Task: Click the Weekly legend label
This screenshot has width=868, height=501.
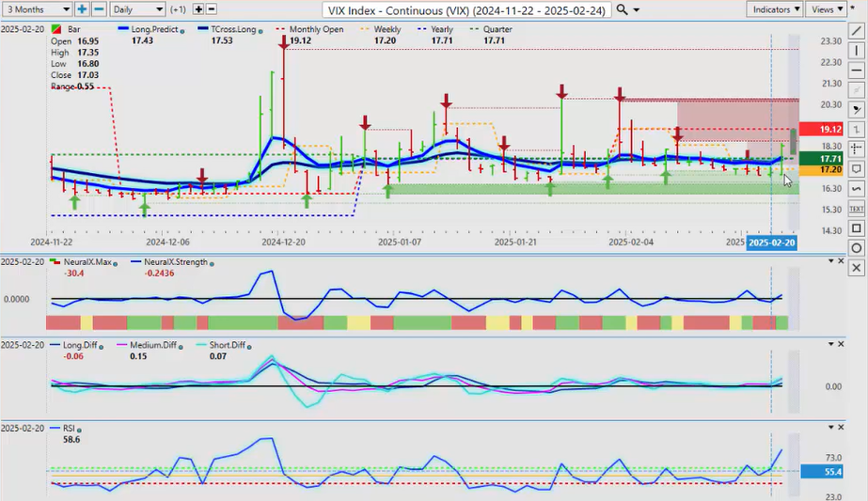Action: [x=387, y=29]
